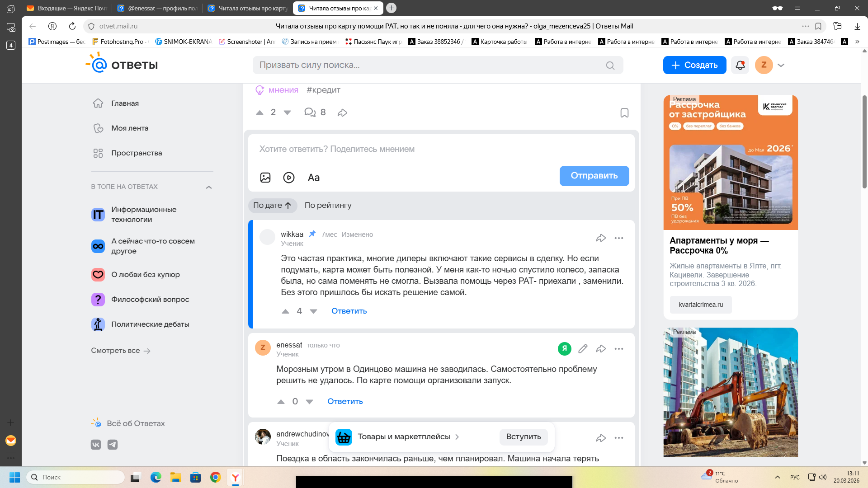Viewport: 868px width, 488px height.
Task: Click the attach image icon in reply box
Action: 265,178
